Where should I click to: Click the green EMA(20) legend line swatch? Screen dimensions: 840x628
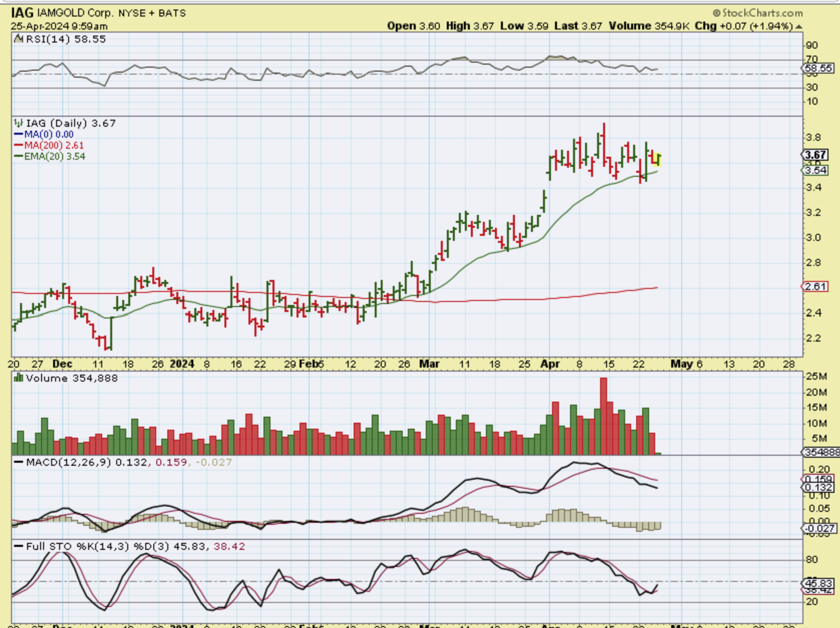click(x=19, y=156)
